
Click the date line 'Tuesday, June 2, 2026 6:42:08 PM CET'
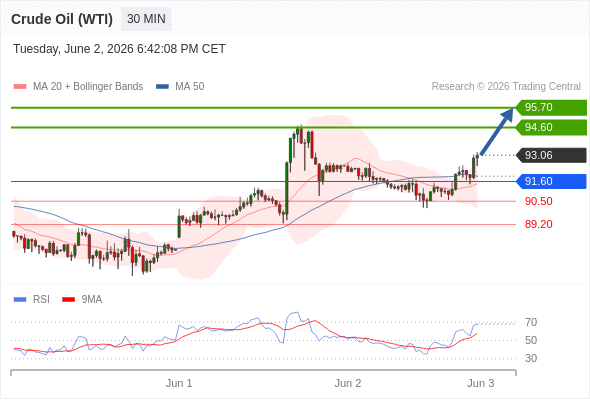click(x=119, y=49)
